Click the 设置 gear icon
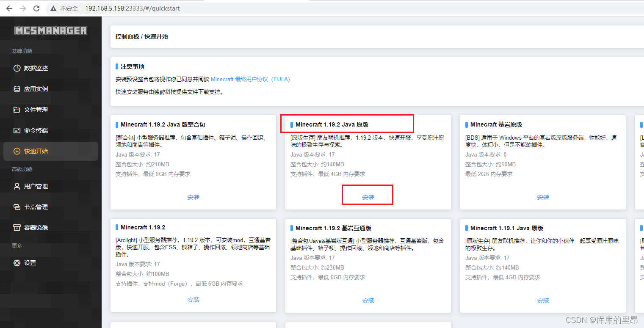The height and width of the screenshot is (328, 644). [x=17, y=263]
